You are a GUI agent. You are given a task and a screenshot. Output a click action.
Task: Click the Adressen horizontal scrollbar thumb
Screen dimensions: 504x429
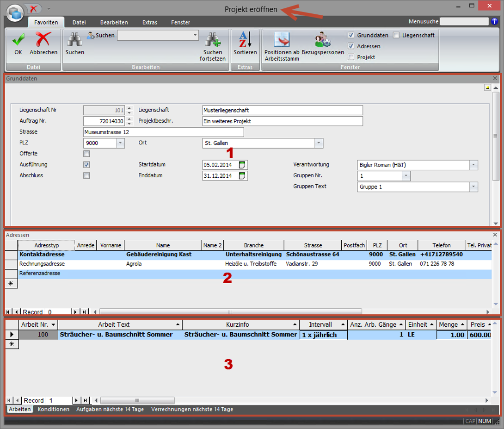point(230,311)
